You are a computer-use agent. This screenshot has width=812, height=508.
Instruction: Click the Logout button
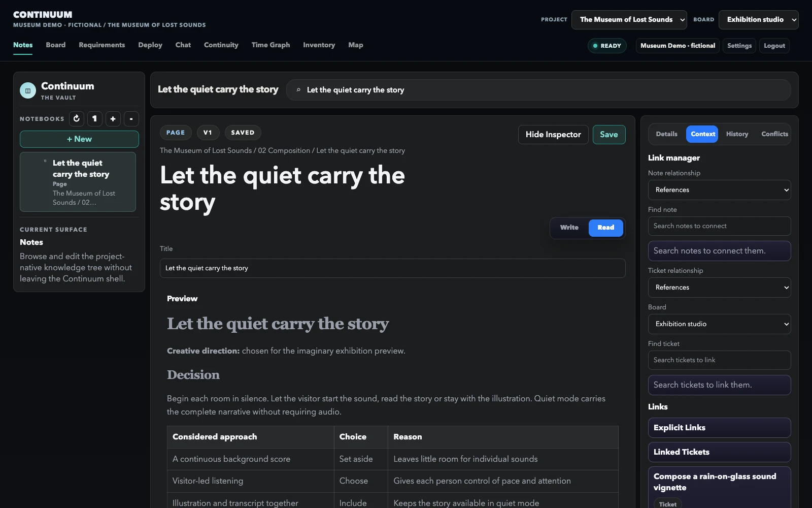click(774, 46)
